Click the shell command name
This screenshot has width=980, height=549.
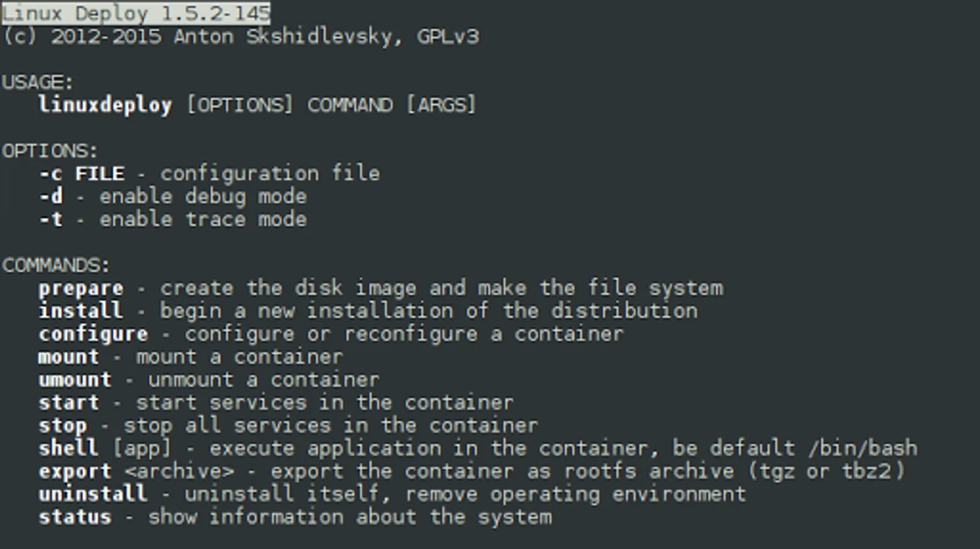point(68,448)
